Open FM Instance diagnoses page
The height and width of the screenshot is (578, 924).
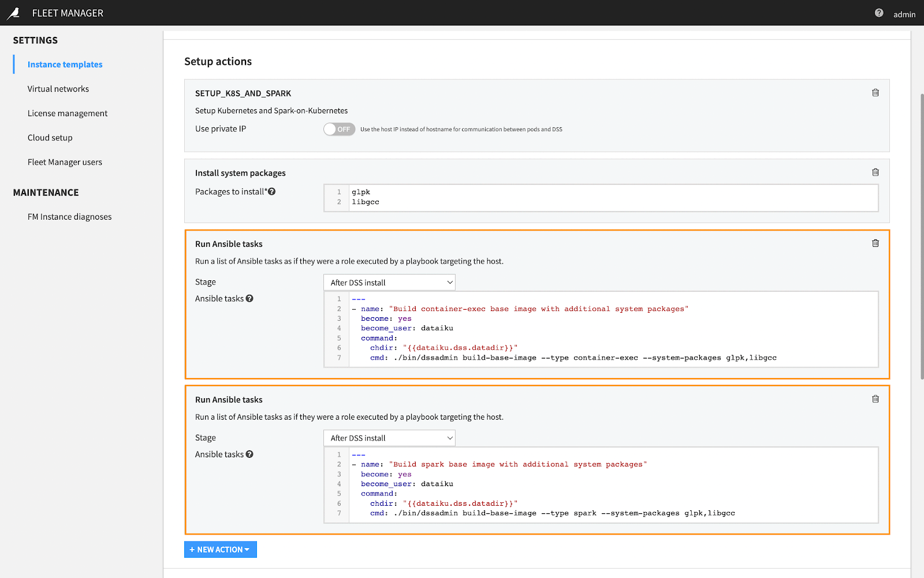click(69, 216)
